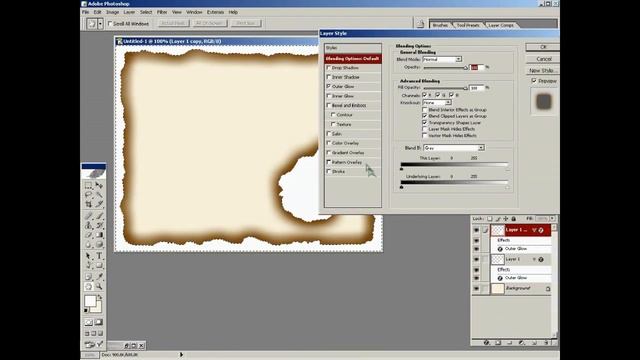Select the Blur tool

89,244
